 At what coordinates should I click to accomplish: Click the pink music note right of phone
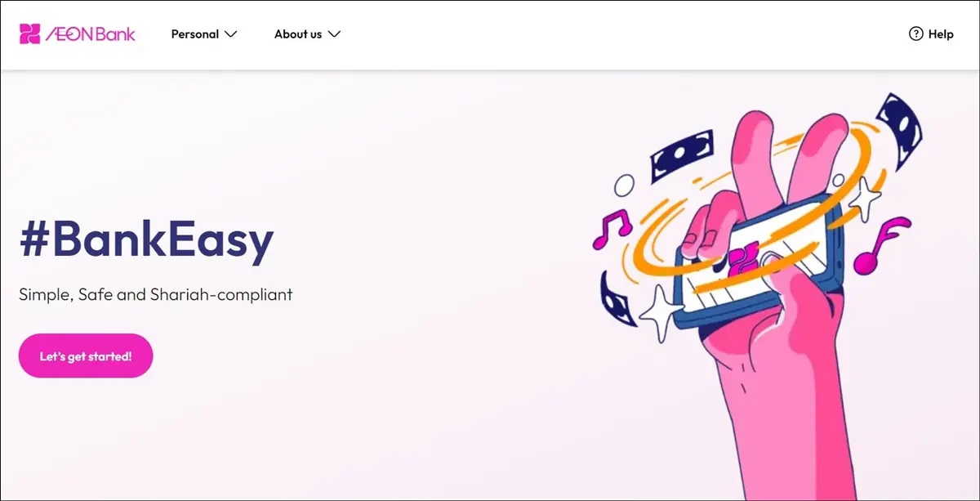coord(880,246)
